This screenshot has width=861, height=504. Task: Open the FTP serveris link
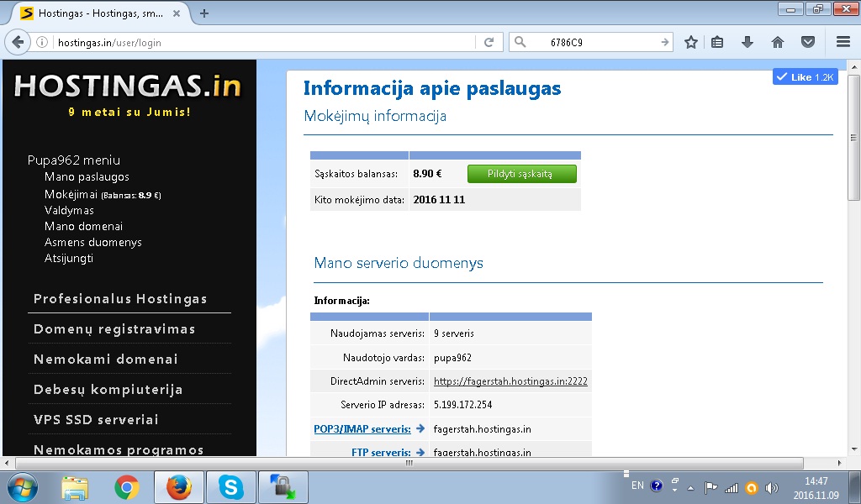(x=381, y=453)
